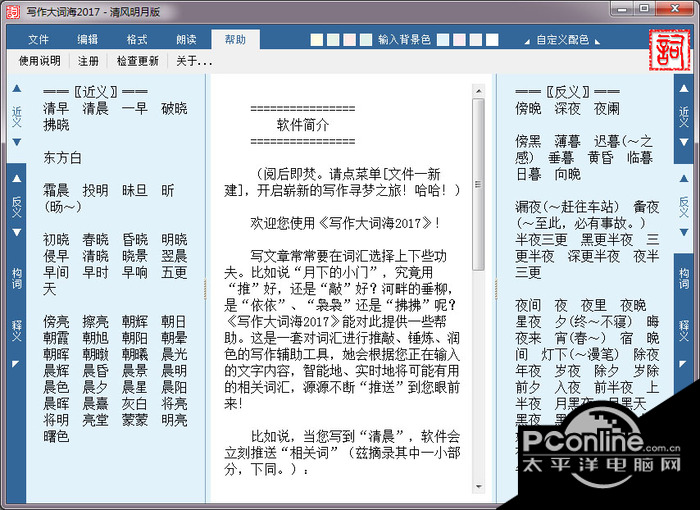Click down arrow below 反义 in left sidebar

point(17,232)
